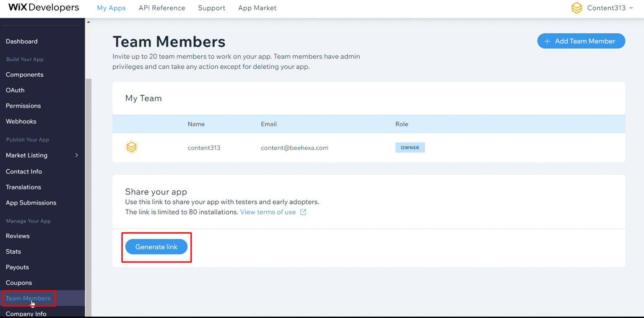Click the Generate link button
Screen dimensions: 644x318
(156, 247)
